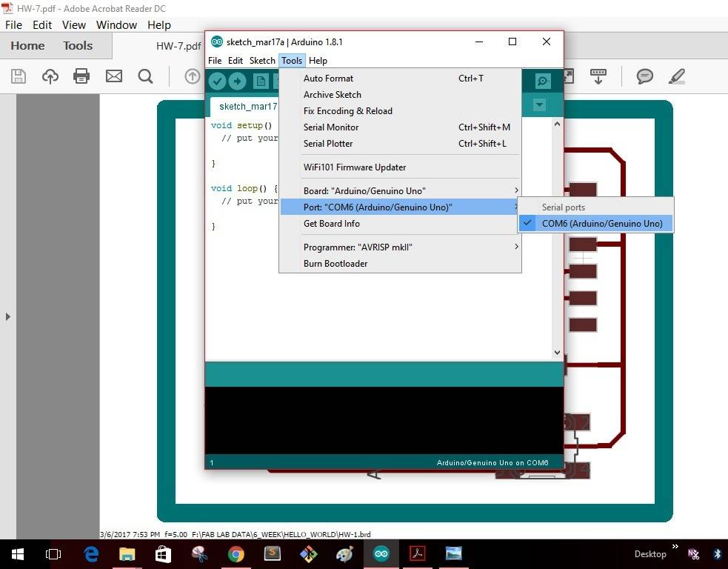Select Archive Sketch menu entry
Image resolution: width=728 pixels, height=569 pixels.
pyautogui.click(x=400, y=95)
